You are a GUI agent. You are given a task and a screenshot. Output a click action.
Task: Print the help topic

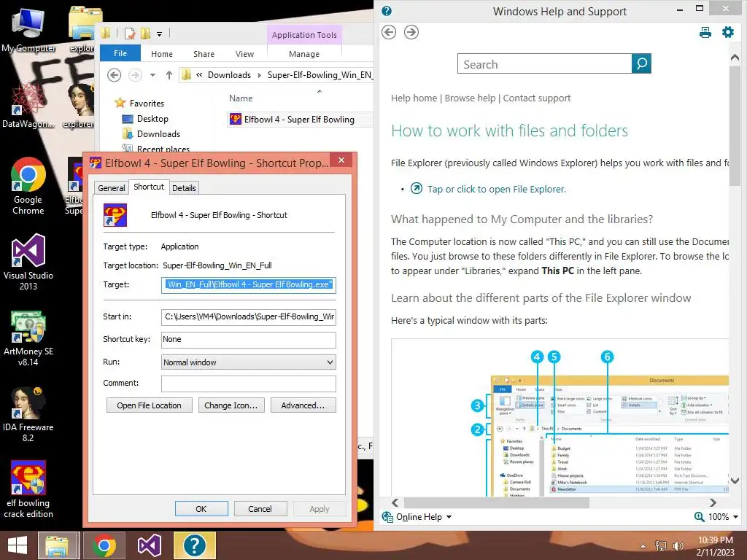pyautogui.click(x=705, y=32)
